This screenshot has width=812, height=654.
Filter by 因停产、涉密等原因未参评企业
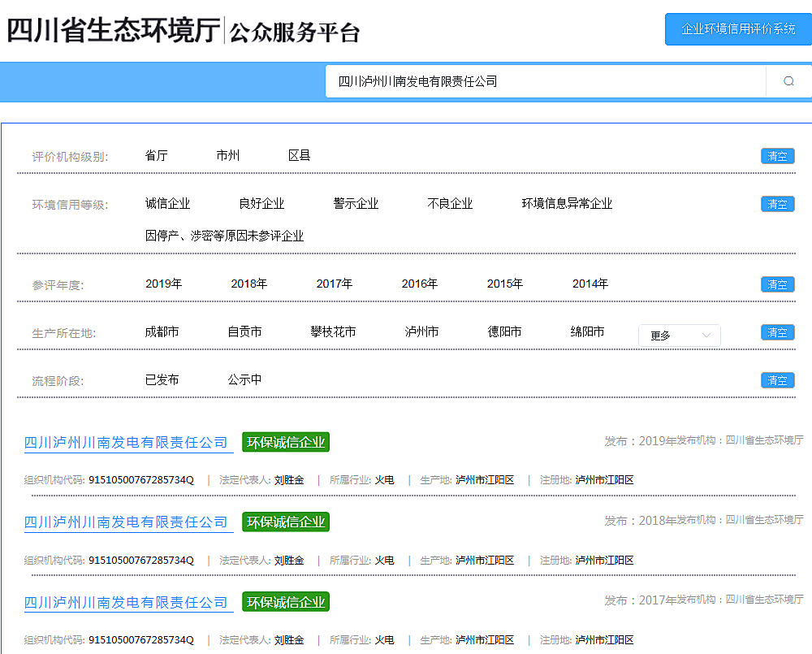(224, 236)
